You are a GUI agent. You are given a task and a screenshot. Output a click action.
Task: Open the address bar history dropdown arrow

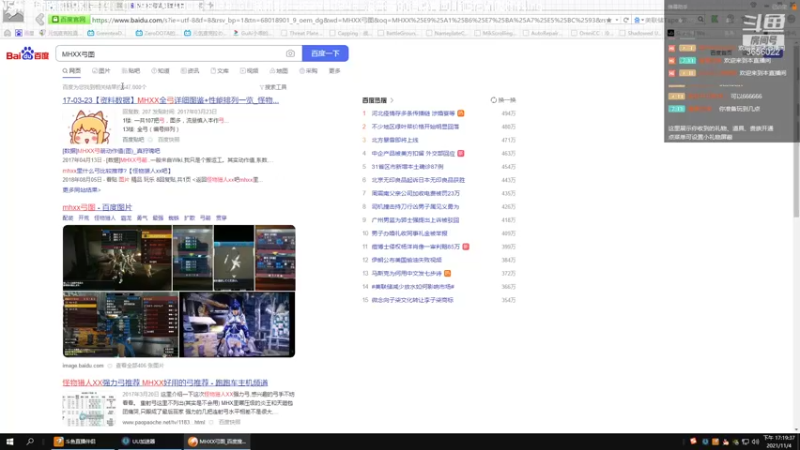coord(617,20)
